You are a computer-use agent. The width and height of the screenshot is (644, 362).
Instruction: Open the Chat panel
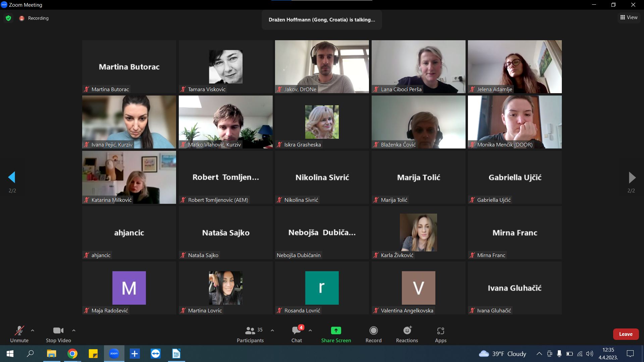coord(297,335)
